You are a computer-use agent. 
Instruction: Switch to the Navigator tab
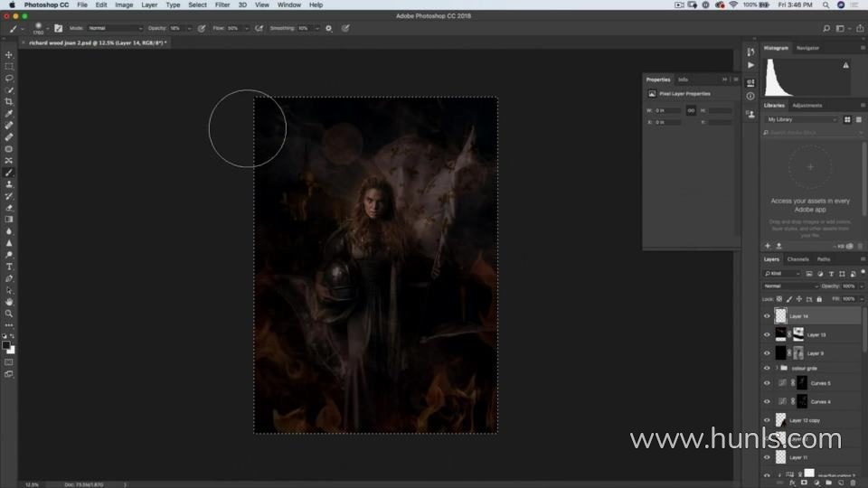pos(807,48)
